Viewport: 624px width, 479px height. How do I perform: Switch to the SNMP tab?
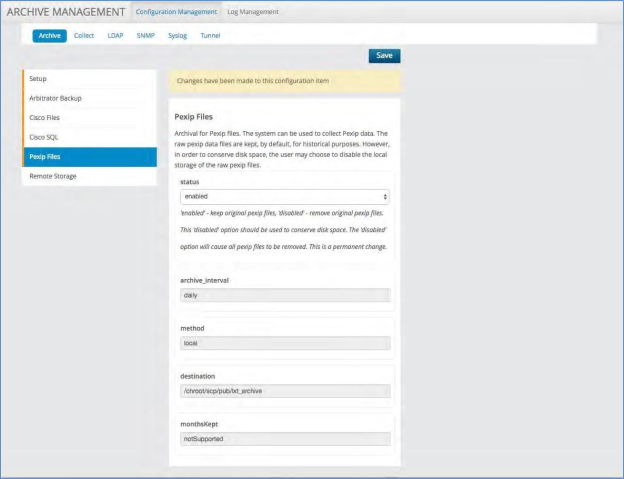pyautogui.click(x=145, y=36)
